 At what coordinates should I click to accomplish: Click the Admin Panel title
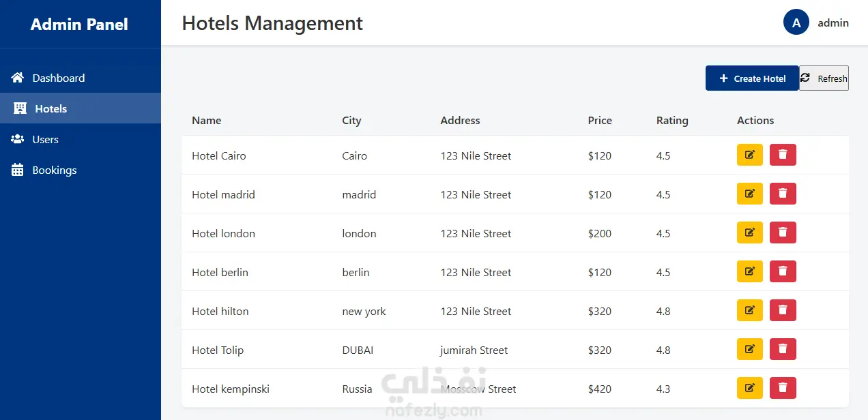[79, 25]
